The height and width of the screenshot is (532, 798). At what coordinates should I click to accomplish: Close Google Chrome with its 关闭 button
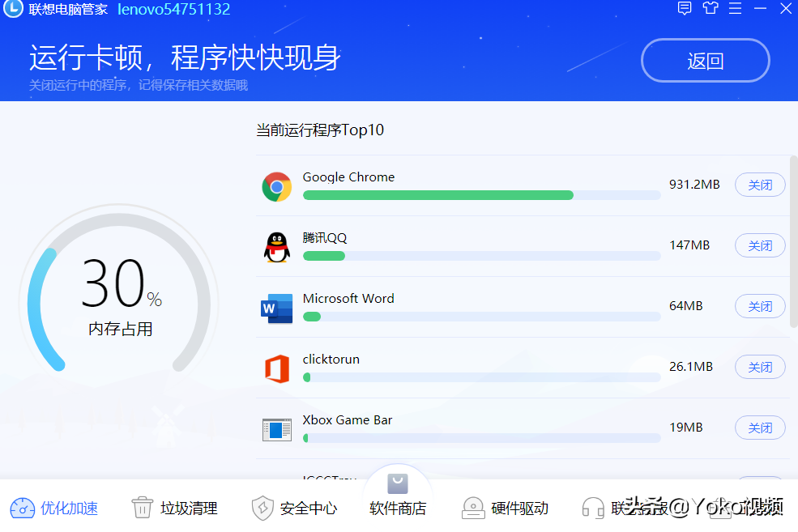760,185
